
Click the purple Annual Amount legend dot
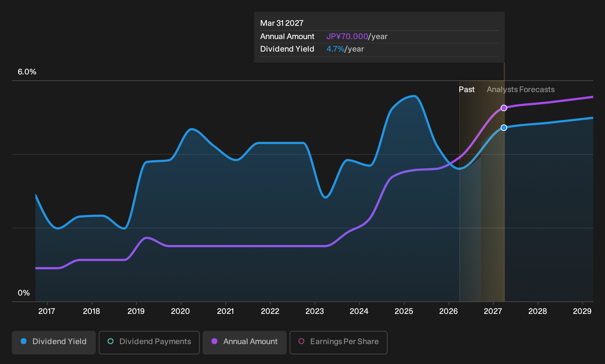tap(214, 341)
